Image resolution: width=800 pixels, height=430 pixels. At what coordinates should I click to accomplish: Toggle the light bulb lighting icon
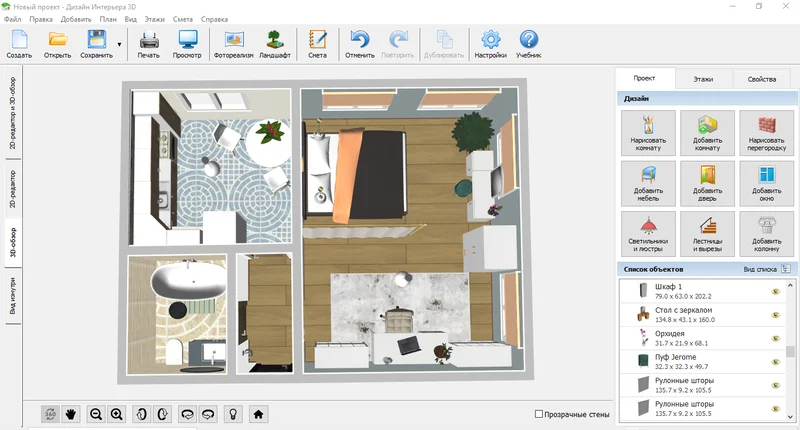232,413
